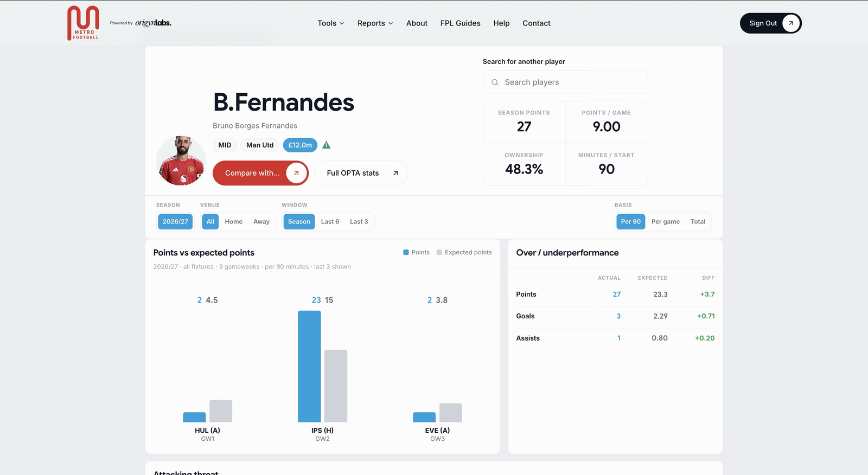This screenshot has width=868, height=475.
Task: Open the Help page
Action: tap(501, 23)
